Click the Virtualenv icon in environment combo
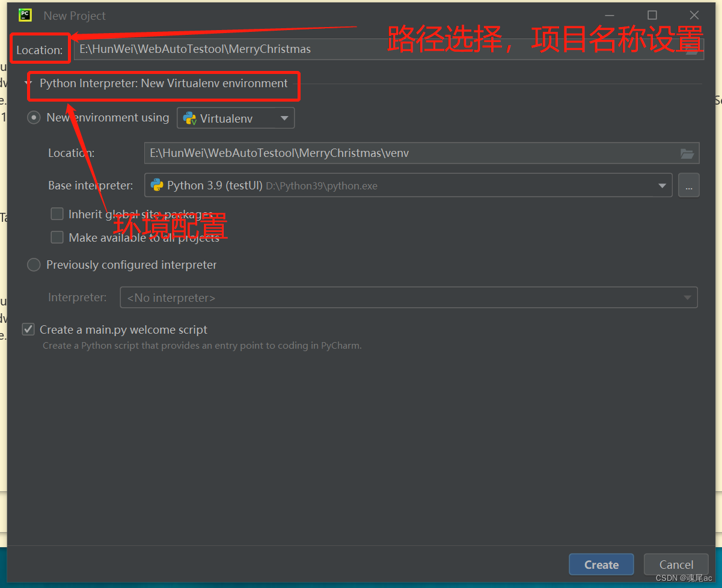Screen dimensions: 722x588 coord(190,118)
